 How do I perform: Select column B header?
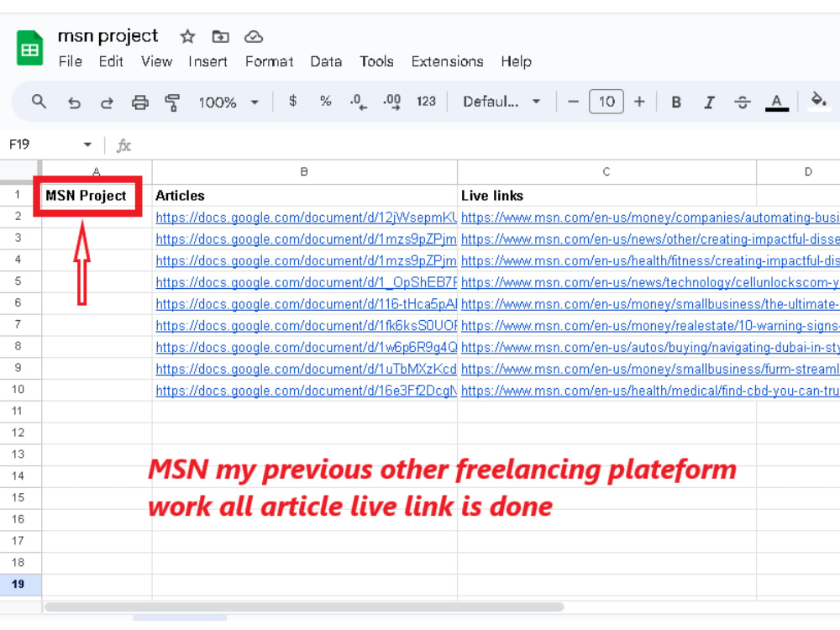[x=304, y=172]
